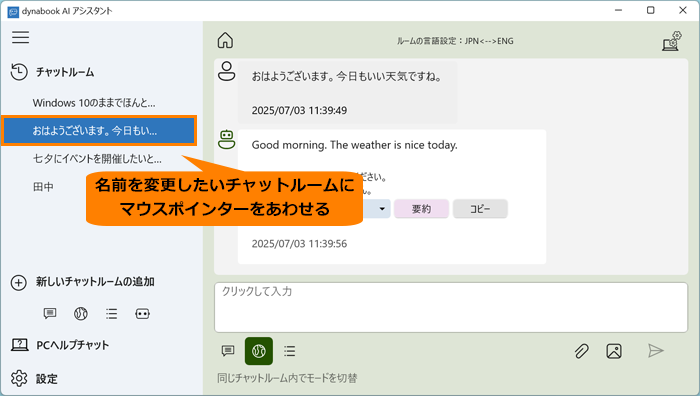Open the dropdown arrow next to 要約

[x=382, y=209]
